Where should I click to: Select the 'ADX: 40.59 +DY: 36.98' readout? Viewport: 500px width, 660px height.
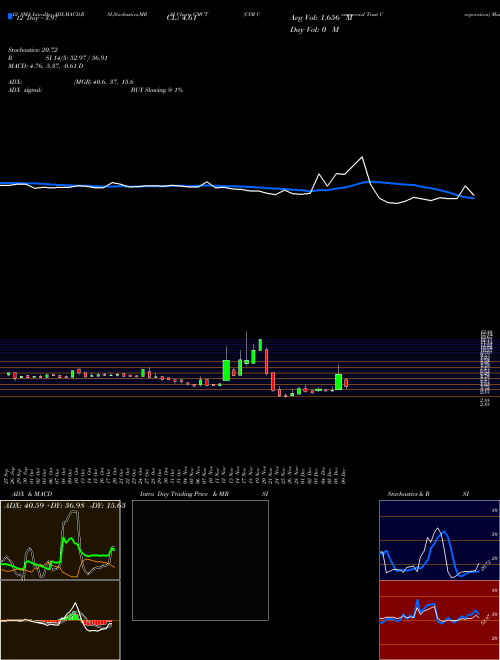[45, 506]
